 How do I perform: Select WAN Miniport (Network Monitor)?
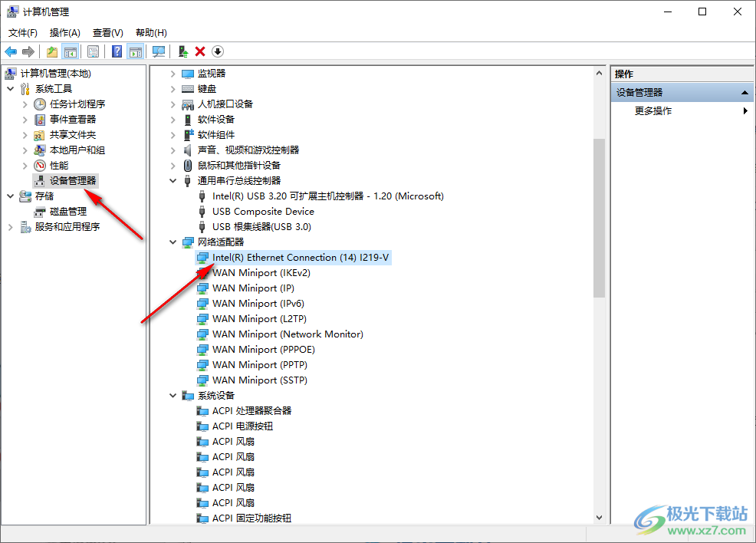pyautogui.click(x=288, y=334)
